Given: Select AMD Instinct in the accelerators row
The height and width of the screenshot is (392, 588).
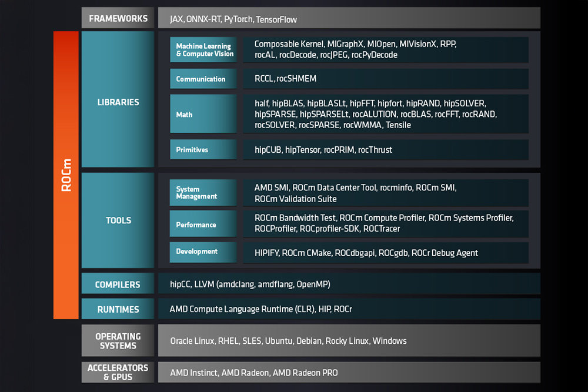Looking at the screenshot, I should point(194,373).
